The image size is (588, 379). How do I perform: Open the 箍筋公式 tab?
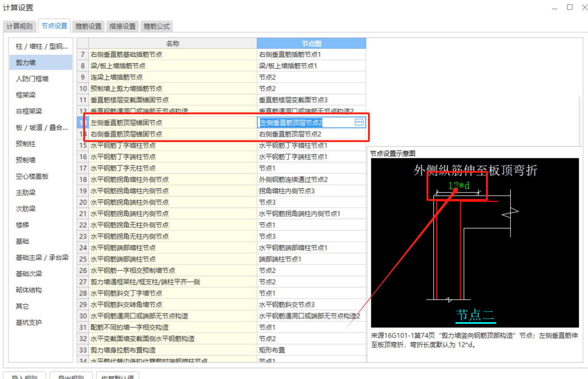click(157, 26)
